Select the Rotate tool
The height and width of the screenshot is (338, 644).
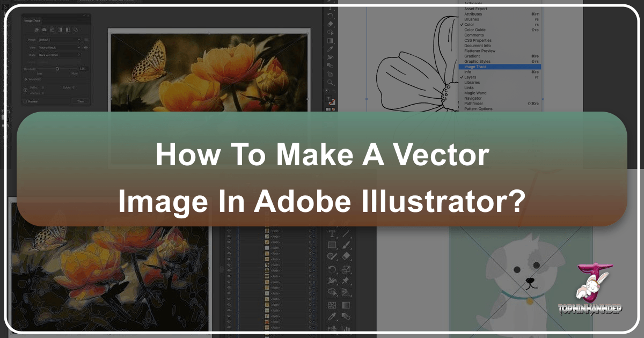332,268
